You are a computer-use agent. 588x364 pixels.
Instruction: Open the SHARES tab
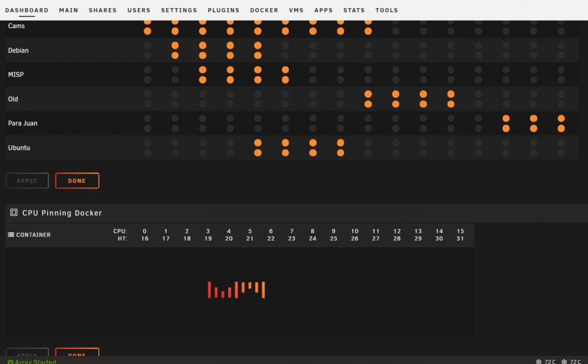[x=103, y=10]
